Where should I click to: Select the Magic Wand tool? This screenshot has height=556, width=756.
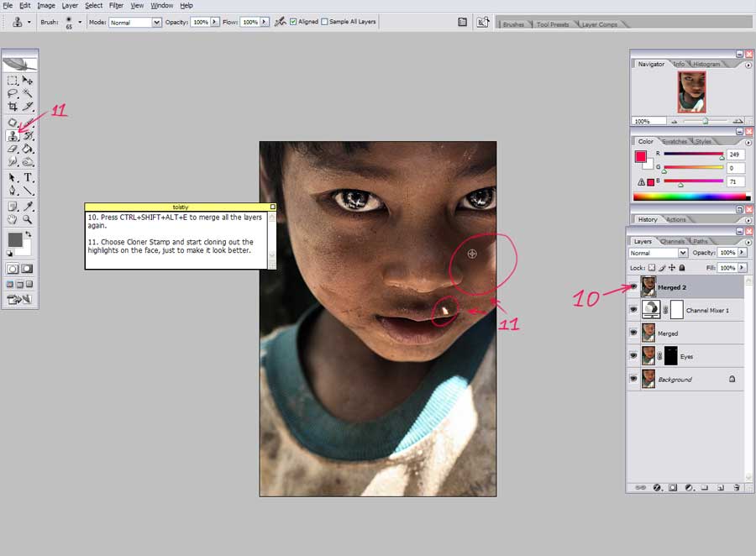28,94
